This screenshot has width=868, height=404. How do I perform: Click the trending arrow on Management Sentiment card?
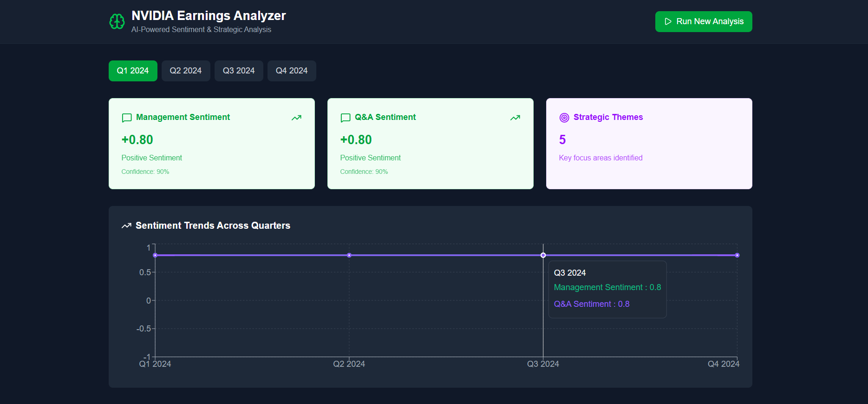tap(296, 118)
